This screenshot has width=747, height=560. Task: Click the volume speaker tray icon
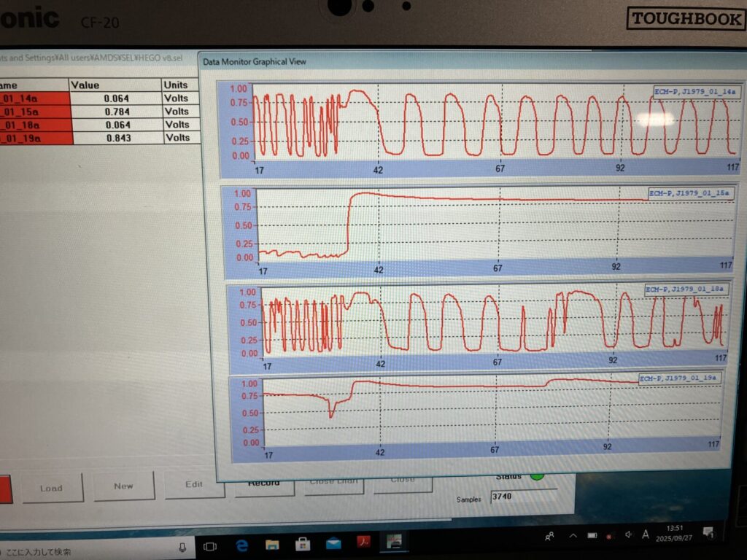(x=629, y=535)
